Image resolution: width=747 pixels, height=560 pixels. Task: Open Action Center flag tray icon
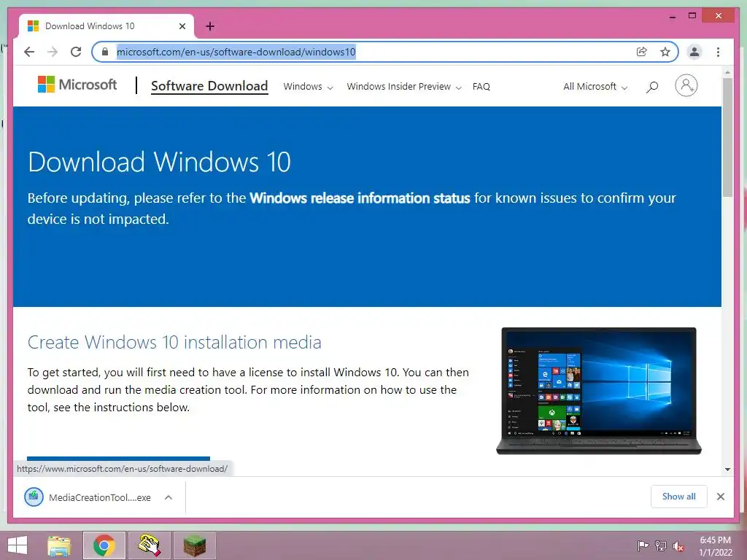[x=643, y=546]
